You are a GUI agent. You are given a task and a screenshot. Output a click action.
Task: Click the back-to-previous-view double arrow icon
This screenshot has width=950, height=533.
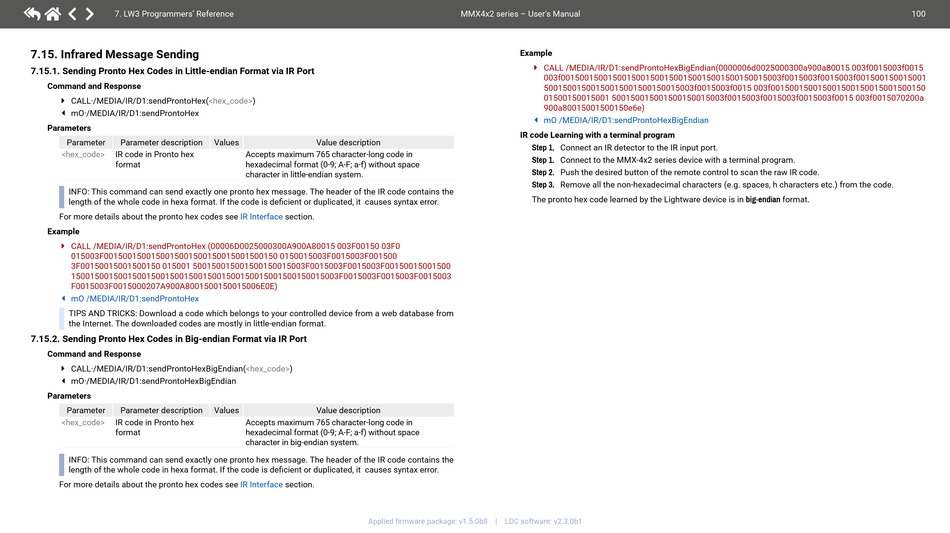(32, 13)
